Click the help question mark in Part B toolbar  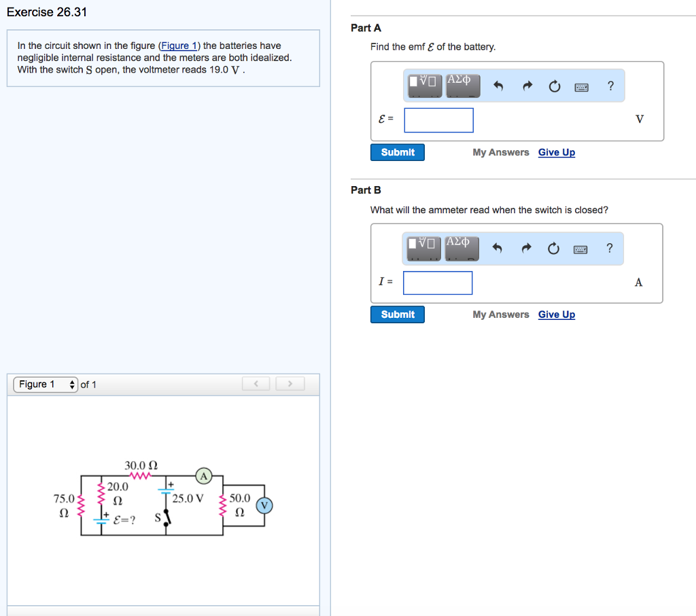(610, 249)
